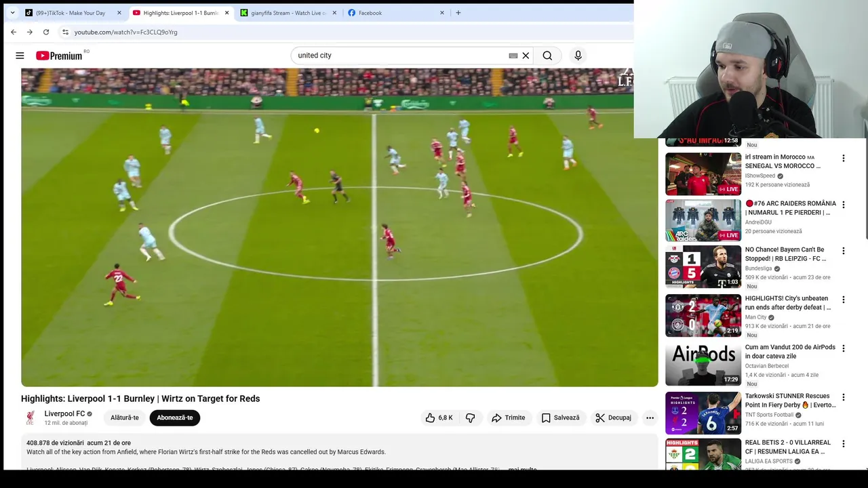Click the Alătură-te join button
868x488 pixels.
click(125, 418)
